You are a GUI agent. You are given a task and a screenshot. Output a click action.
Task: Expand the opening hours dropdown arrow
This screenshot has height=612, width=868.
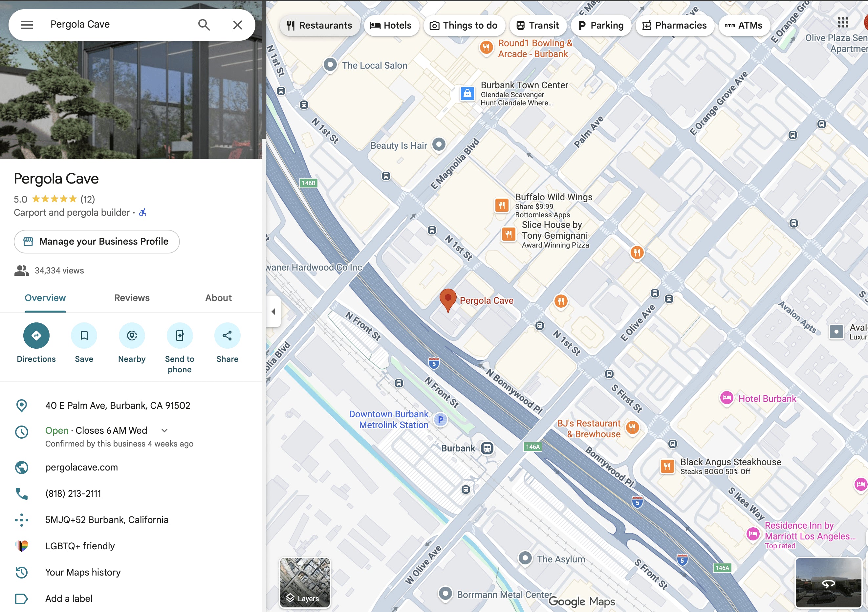coord(164,430)
